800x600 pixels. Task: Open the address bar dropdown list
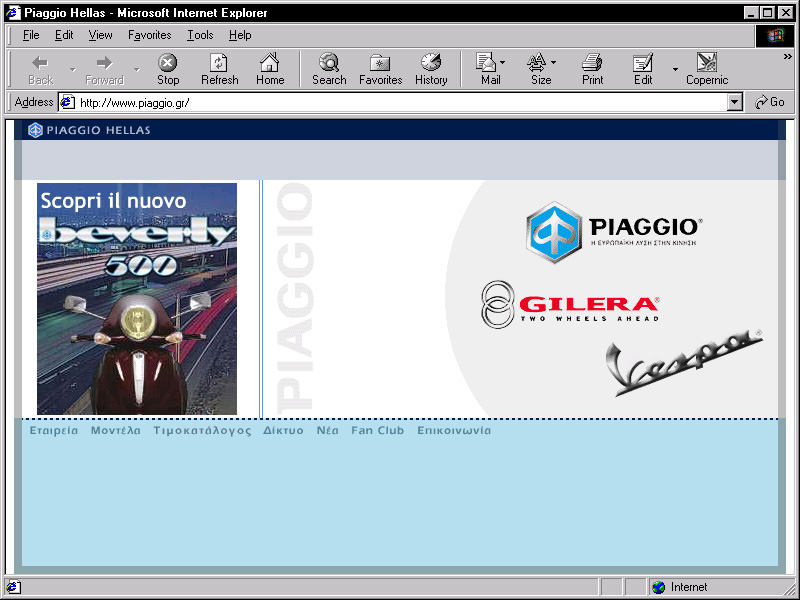tap(734, 103)
